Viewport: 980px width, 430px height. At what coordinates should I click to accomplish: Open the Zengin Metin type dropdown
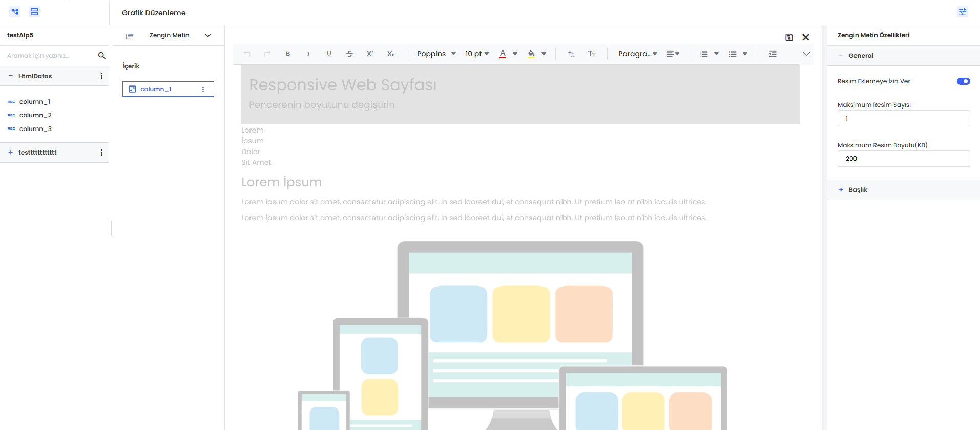pyautogui.click(x=207, y=35)
